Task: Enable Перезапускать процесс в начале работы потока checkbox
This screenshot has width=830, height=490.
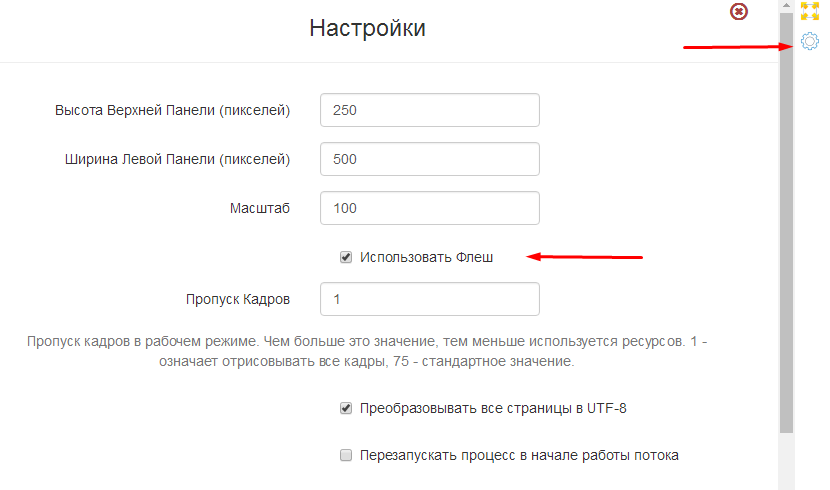Action: (x=346, y=455)
